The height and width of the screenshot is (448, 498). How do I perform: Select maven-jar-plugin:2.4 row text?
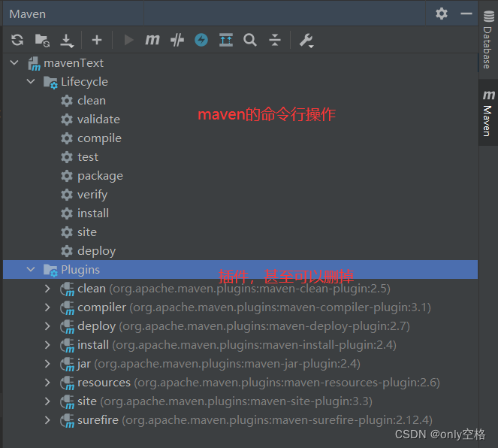pyautogui.click(x=219, y=364)
